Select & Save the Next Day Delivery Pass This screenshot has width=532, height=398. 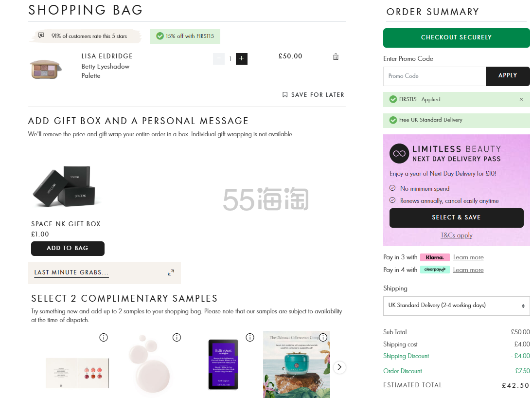(x=456, y=217)
